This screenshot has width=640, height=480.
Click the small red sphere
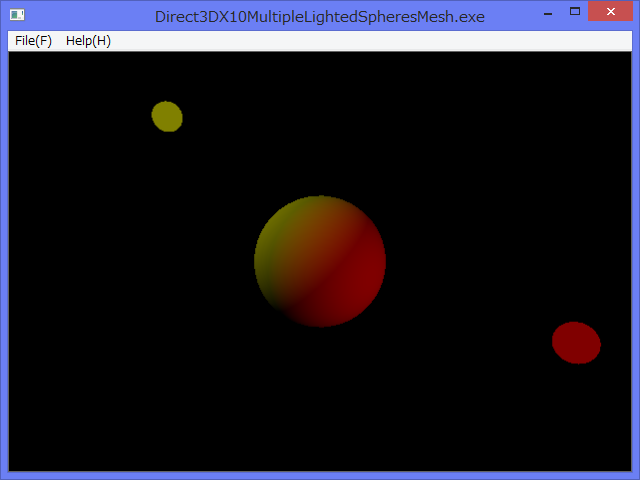[x=576, y=343]
